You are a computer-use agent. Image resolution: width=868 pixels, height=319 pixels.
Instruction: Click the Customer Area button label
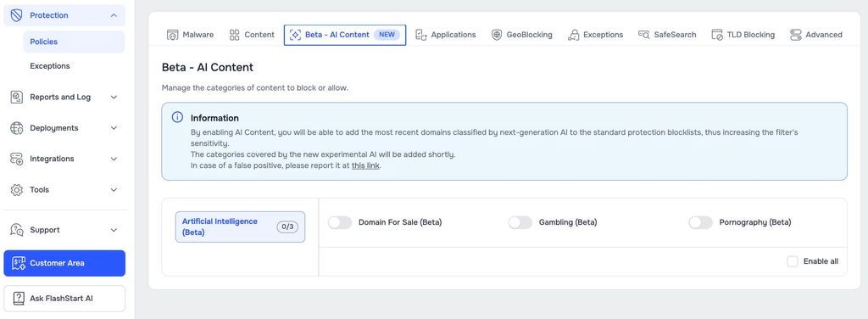(57, 263)
